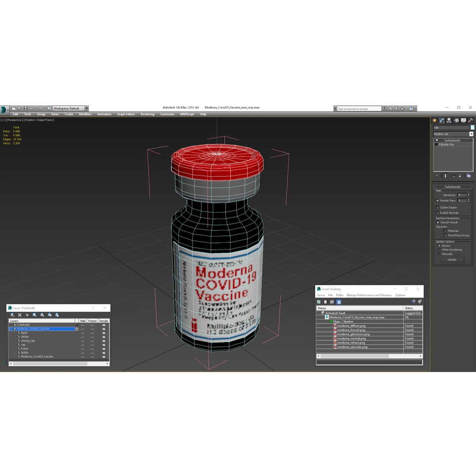Click the Render Iters spinner arrows
Viewport: 476px width, 476px height.
coord(469,201)
